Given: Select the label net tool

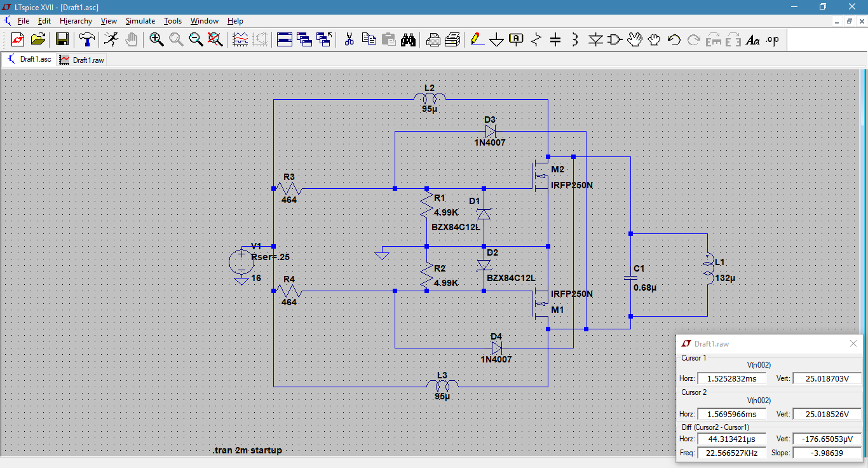Looking at the screenshot, I should pos(516,39).
